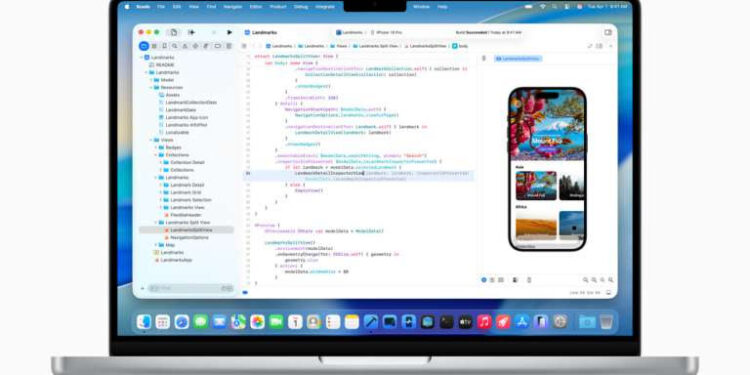
Task: Open the Issue navigator warning icon
Action: tap(186, 46)
